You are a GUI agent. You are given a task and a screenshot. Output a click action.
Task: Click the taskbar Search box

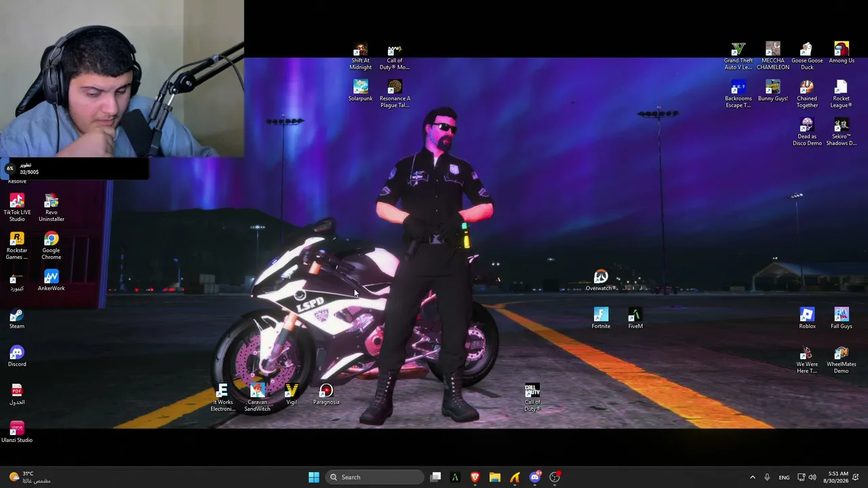tap(374, 477)
